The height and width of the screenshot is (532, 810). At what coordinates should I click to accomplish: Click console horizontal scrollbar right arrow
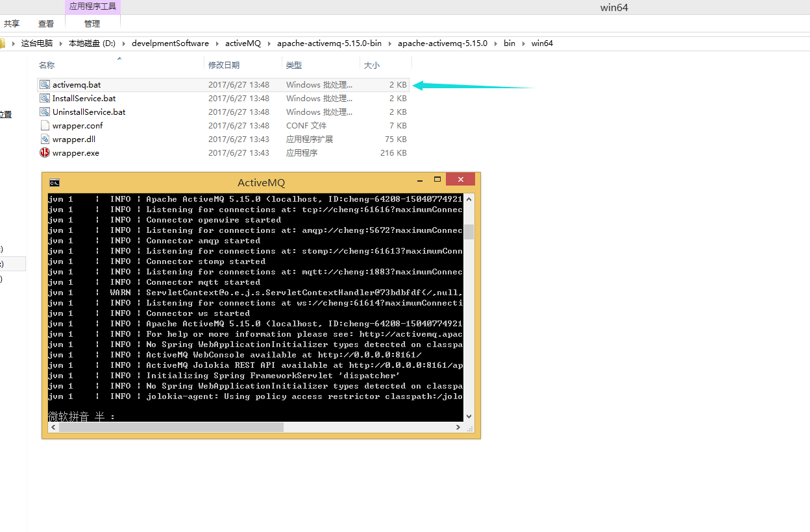[458, 428]
